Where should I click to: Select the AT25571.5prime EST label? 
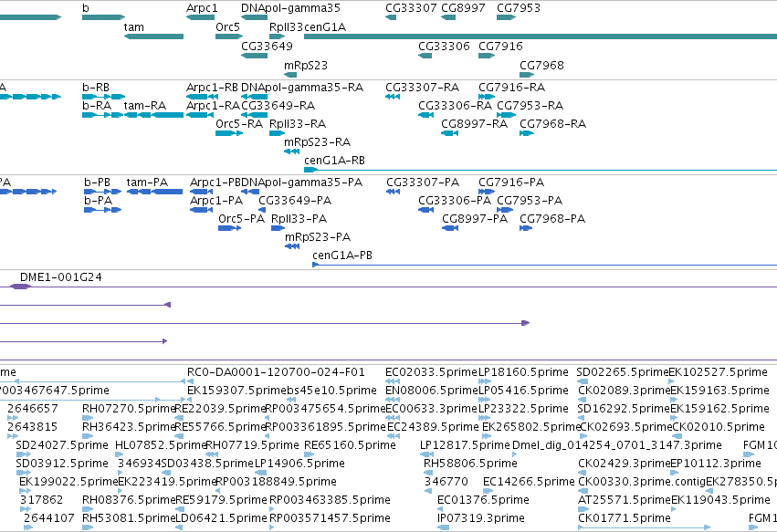[624, 500]
